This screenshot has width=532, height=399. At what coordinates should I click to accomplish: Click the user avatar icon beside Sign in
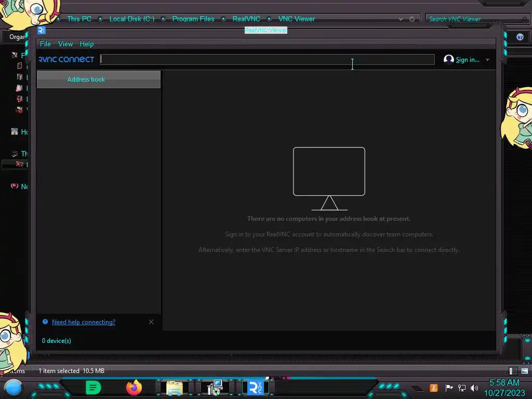[448, 59]
